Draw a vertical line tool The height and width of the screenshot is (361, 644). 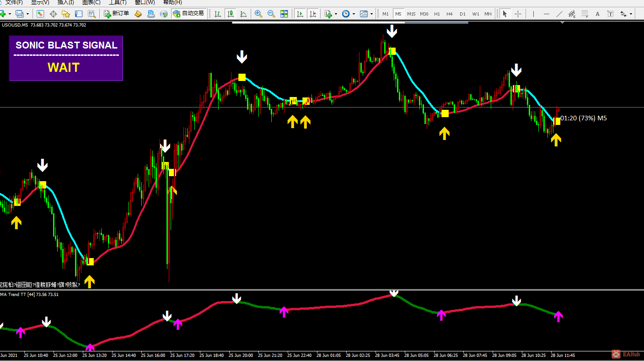point(533,14)
